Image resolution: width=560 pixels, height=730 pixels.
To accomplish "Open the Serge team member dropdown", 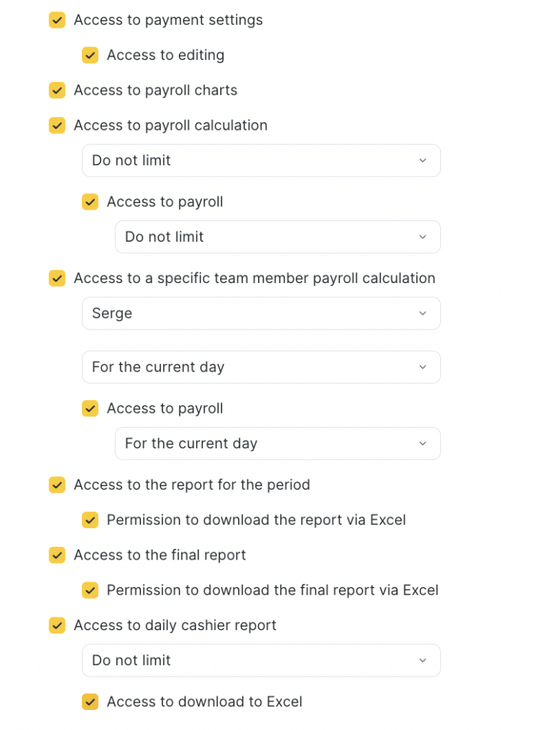I will (261, 314).
